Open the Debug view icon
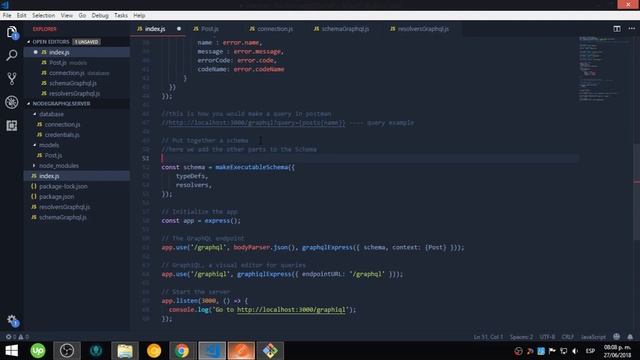The height and width of the screenshot is (360, 640). pyautogui.click(x=11, y=102)
